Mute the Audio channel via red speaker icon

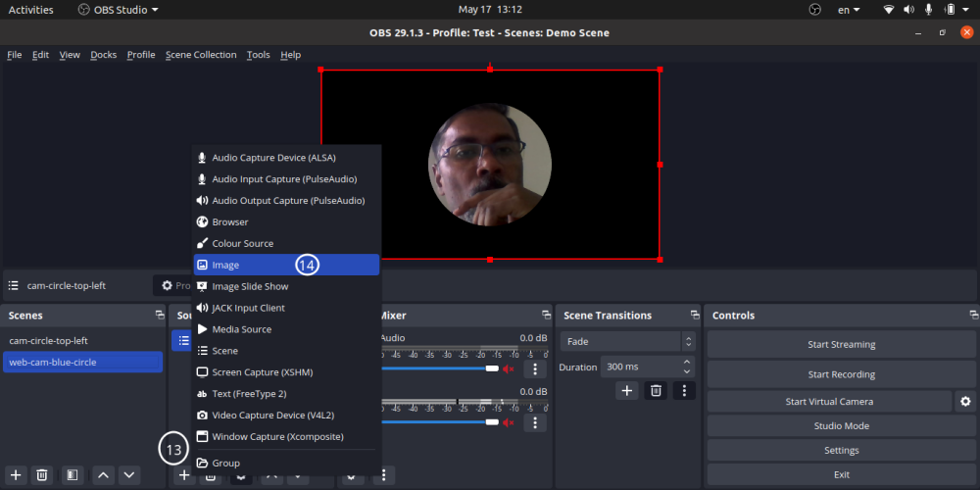tap(508, 368)
